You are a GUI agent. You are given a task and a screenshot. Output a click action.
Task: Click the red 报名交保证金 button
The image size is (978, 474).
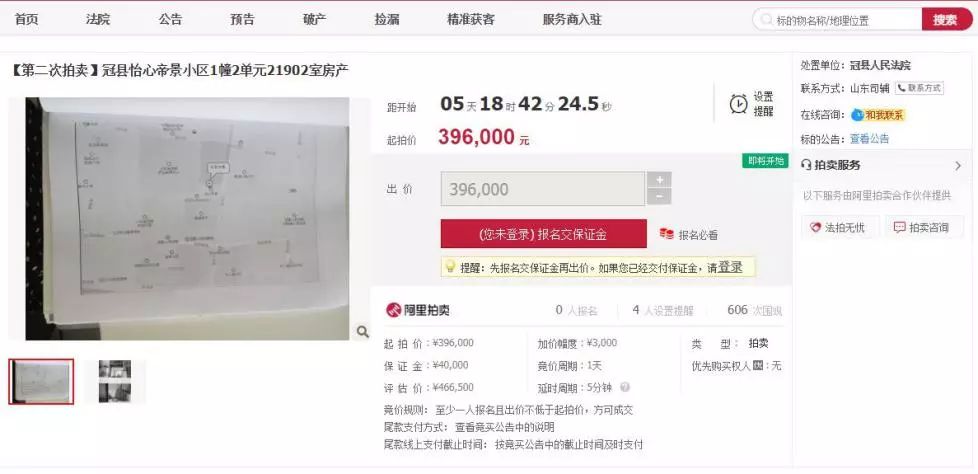[543, 234]
